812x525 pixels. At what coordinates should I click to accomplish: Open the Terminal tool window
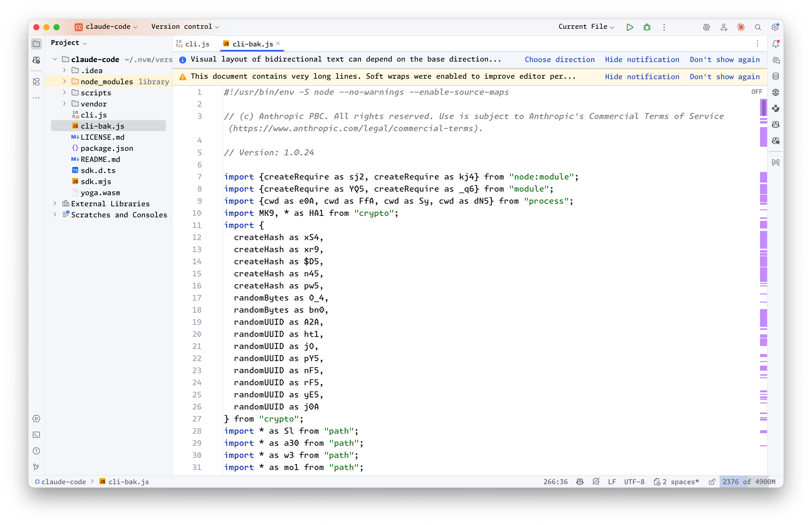[37, 435]
